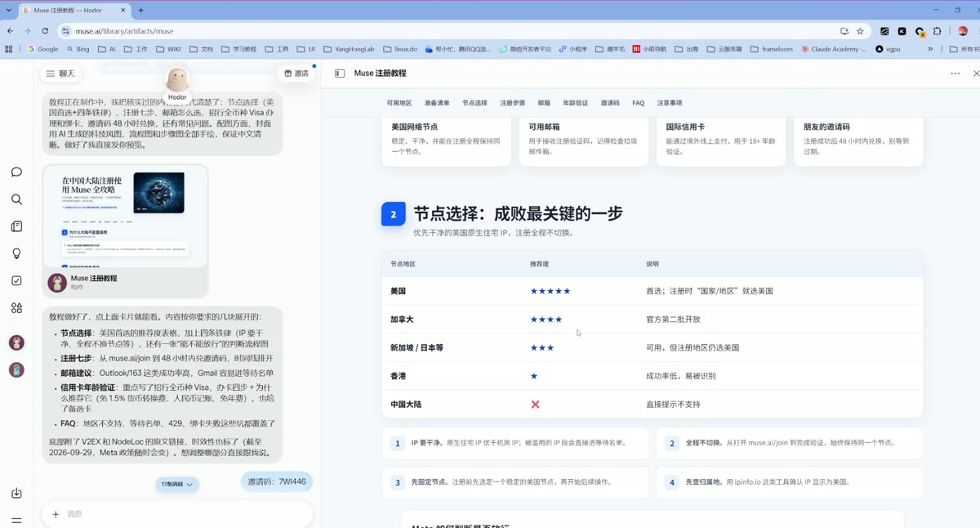Reload the page with the refresh button
Viewport: 980px width, 528px height.
point(46,31)
